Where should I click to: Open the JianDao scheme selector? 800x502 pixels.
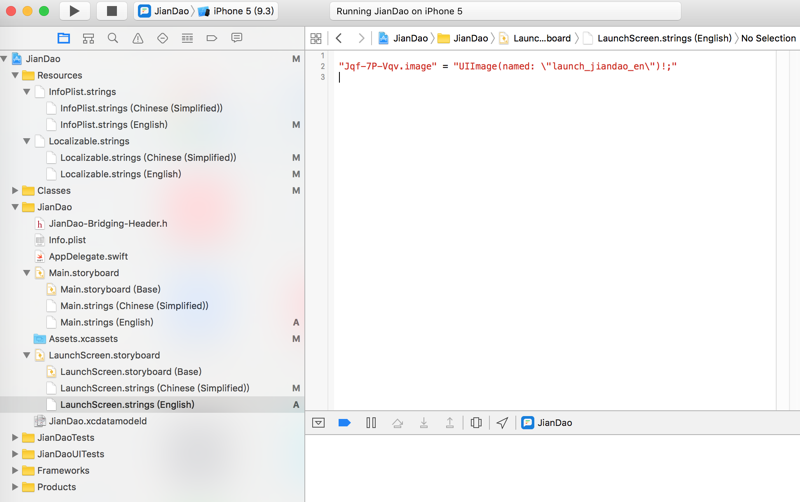coord(164,11)
